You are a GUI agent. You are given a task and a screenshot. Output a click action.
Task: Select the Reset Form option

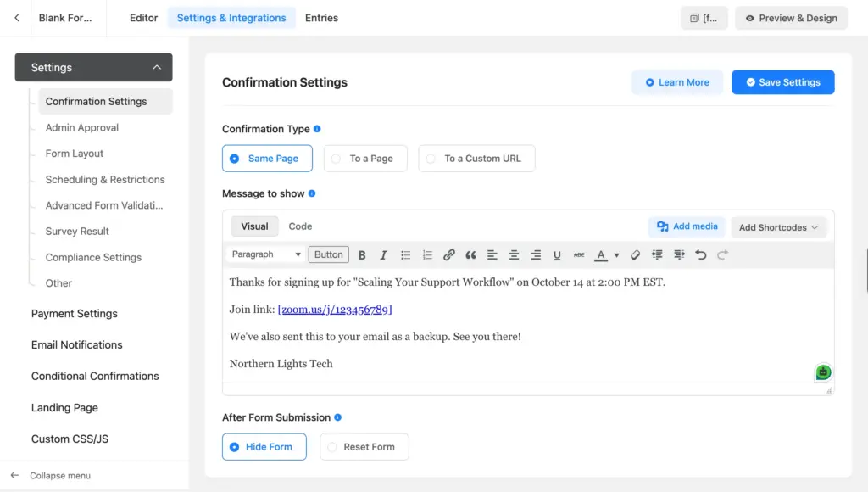(364, 446)
